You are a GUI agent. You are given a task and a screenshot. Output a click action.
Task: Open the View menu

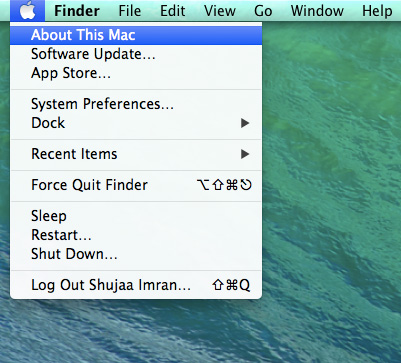tap(220, 11)
